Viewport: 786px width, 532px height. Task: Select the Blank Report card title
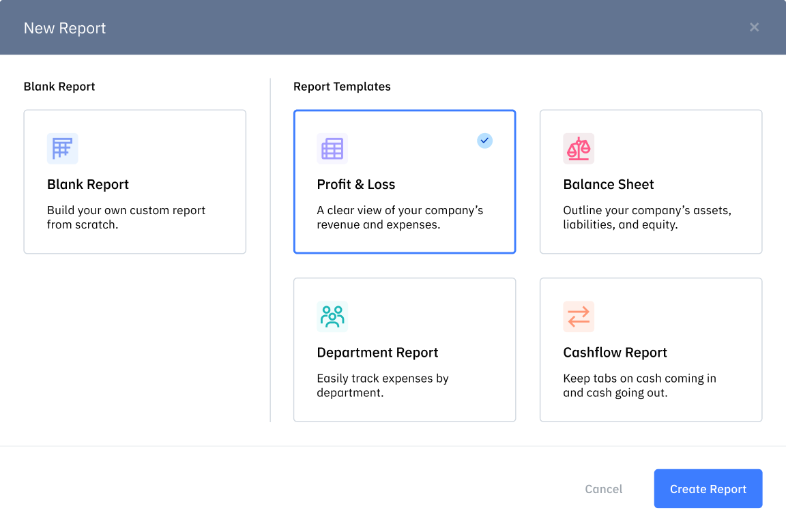click(x=88, y=184)
